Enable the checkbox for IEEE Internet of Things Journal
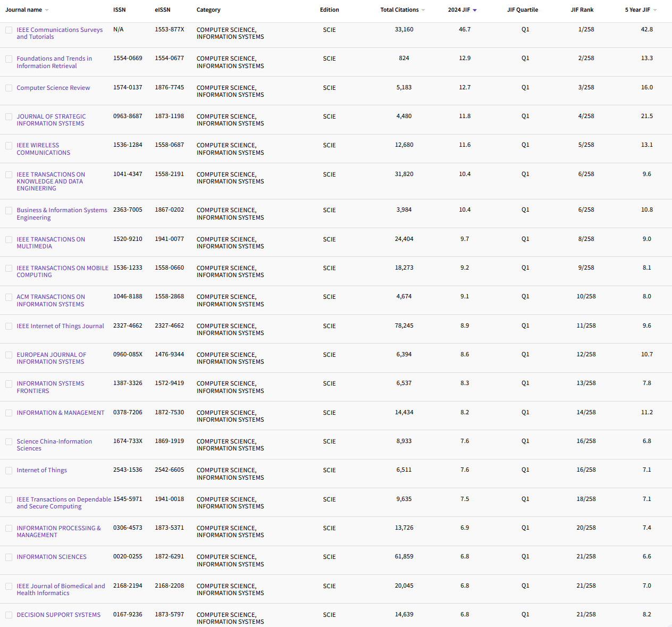 [9, 326]
